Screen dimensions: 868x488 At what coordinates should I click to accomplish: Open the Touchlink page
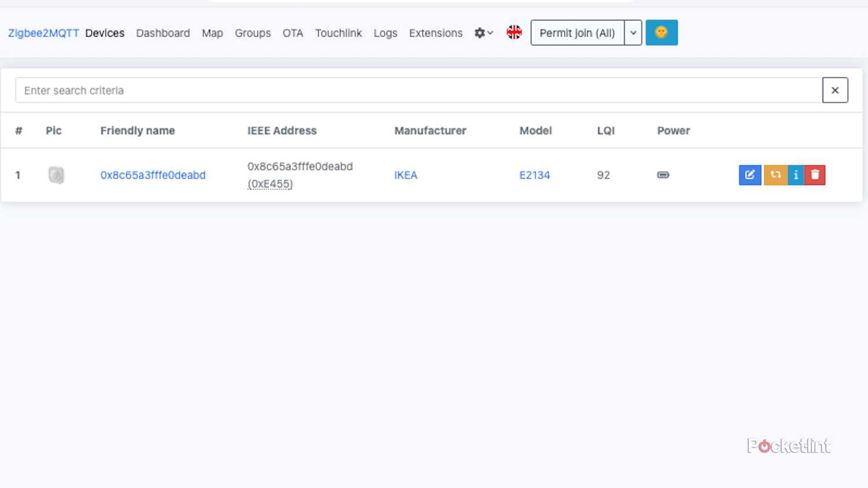339,33
